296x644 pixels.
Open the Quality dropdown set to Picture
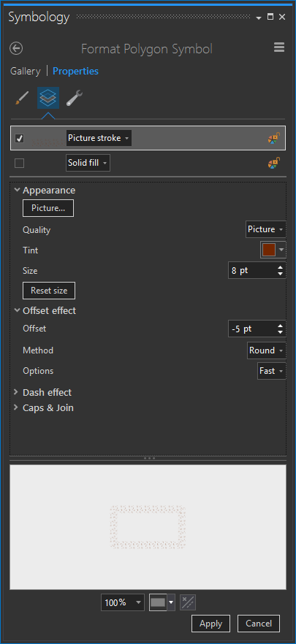(x=265, y=229)
